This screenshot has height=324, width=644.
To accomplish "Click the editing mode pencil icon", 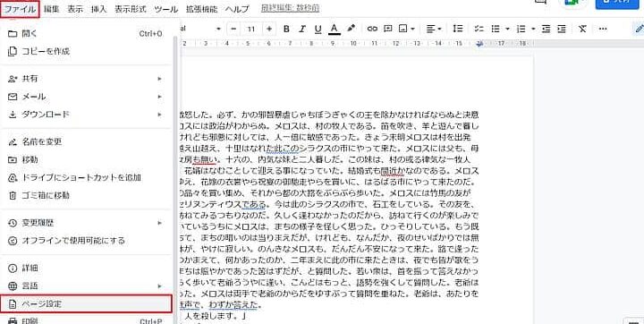I will coord(639,29).
